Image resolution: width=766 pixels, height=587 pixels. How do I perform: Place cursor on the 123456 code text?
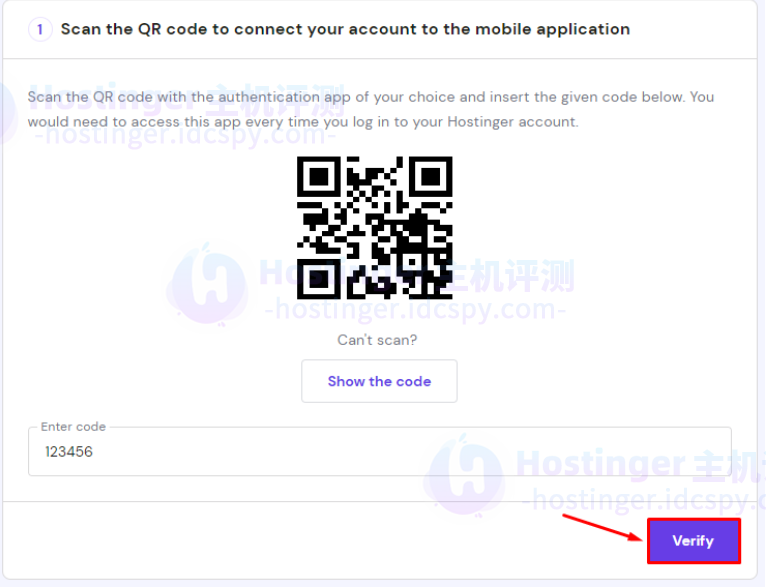[69, 452]
